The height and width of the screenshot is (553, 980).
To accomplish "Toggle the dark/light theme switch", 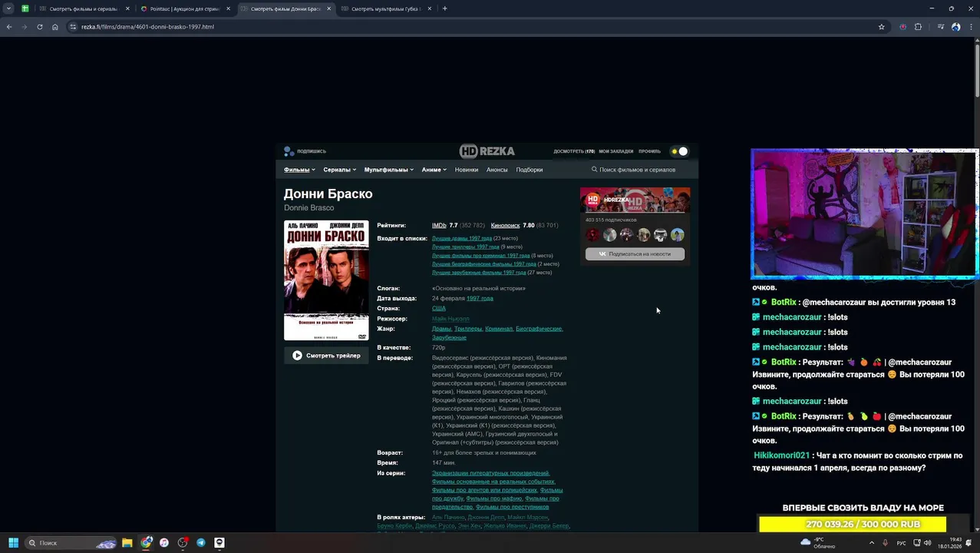I will coord(679,151).
